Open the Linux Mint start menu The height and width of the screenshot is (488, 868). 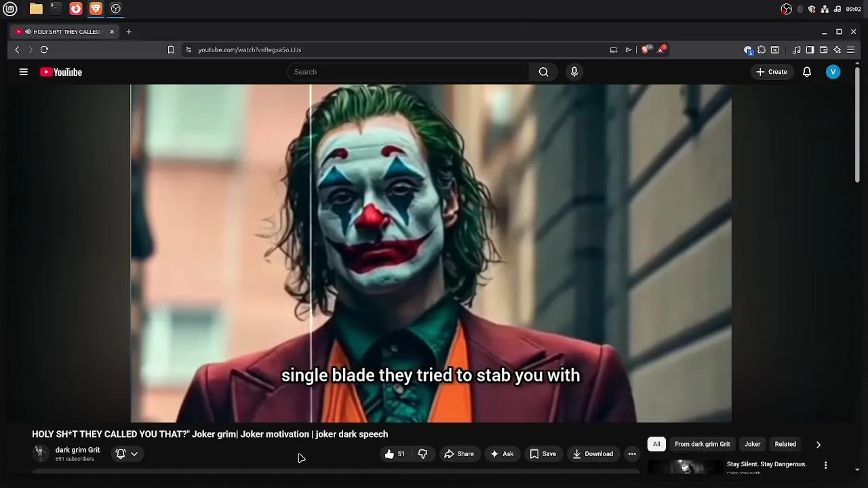click(10, 9)
